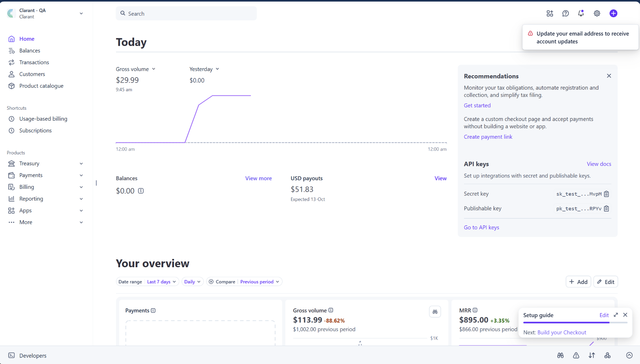The width and height of the screenshot is (640, 364).
Task: Click the Search field
Action: coord(186,13)
